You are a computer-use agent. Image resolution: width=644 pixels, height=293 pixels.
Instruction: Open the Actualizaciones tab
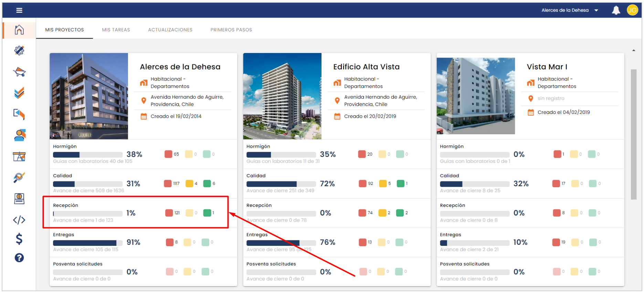click(170, 30)
